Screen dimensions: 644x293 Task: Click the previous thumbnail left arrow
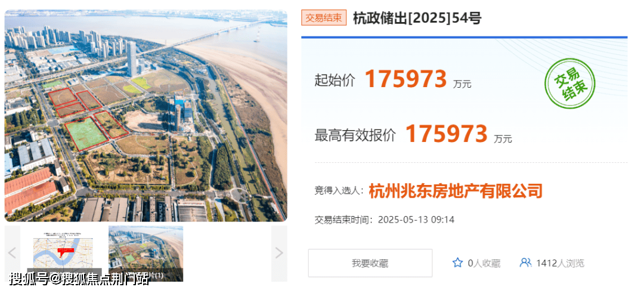click(x=13, y=253)
